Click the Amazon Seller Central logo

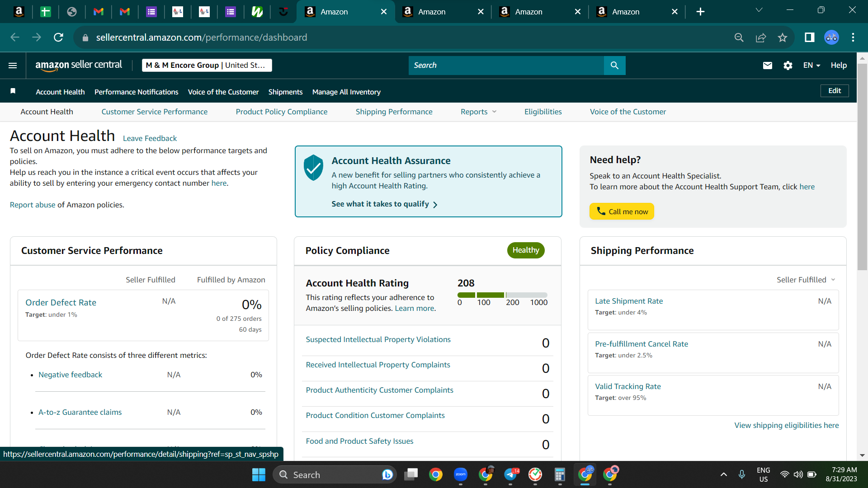click(79, 66)
